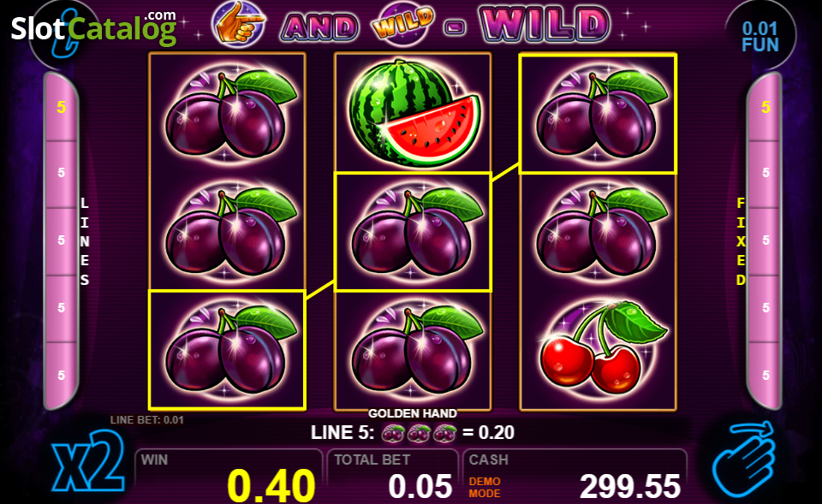822x504 pixels.
Task: Click the x2 gamble multiplier
Action: 88,461
